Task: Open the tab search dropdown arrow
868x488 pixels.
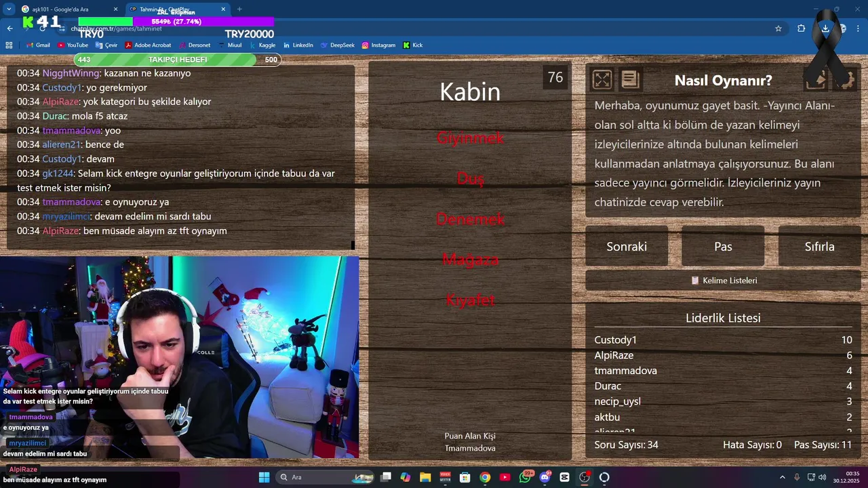Action: coord(9,9)
